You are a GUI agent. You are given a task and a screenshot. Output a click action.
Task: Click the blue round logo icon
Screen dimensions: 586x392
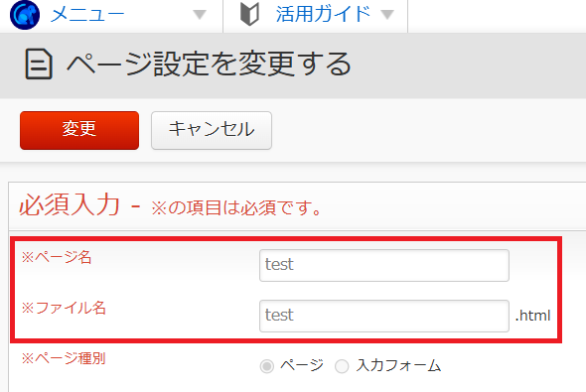25,15
